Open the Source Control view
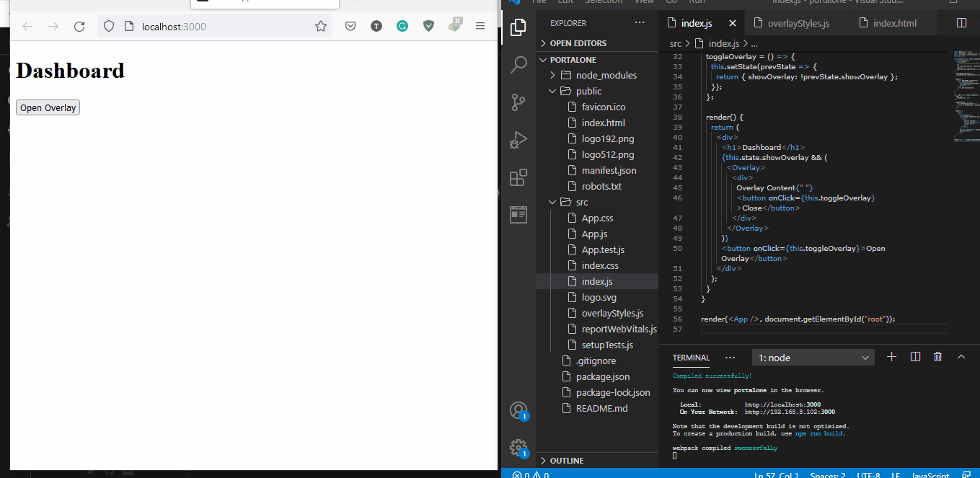 [x=518, y=102]
